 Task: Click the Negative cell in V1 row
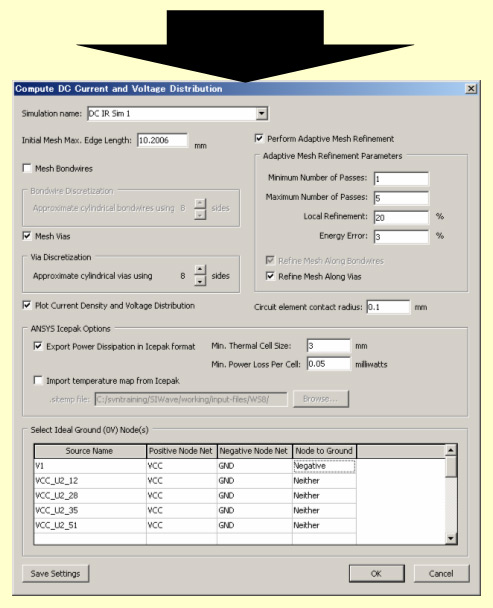click(x=324, y=466)
